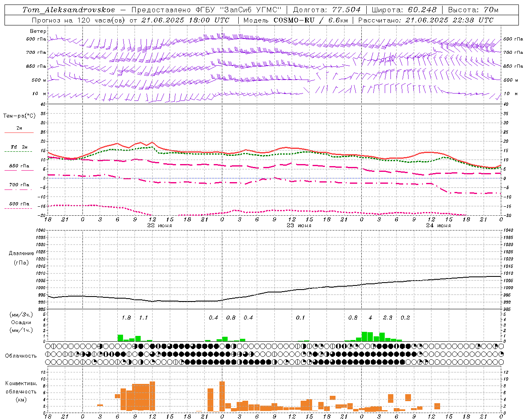Click the "Облачность" cloud cover label
Image resolution: width=525 pixels, height=420 pixels.
tap(21, 356)
